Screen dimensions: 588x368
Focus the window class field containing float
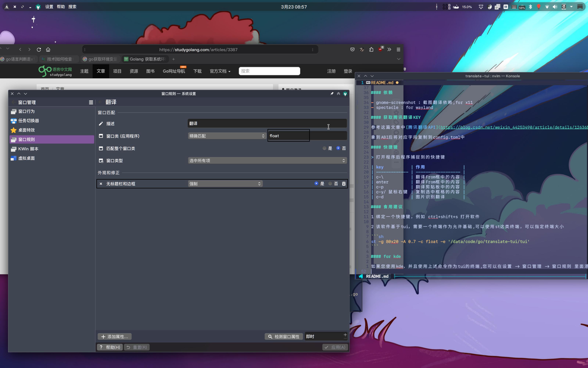(307, 136)
